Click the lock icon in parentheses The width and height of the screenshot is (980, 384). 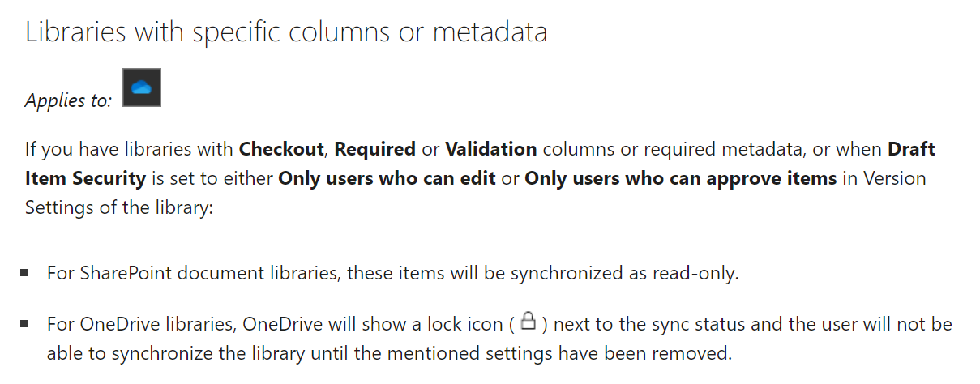pyautogui.click(x=528, y=322)
